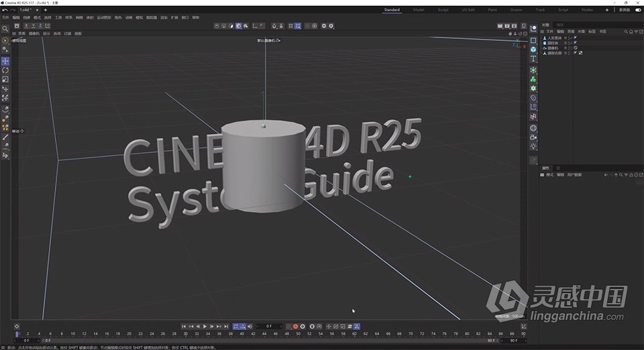Switch to the Sculpt layout tab

coord(443,10)
